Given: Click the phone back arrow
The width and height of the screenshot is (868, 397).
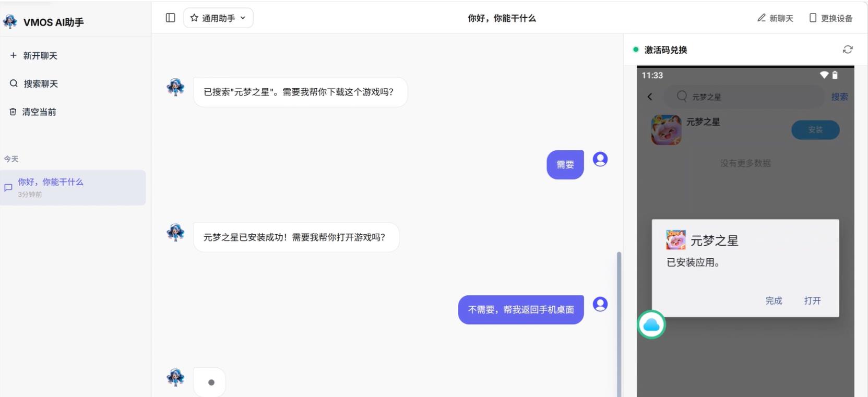Looking at the screenshot, I should tap(650, 97).
